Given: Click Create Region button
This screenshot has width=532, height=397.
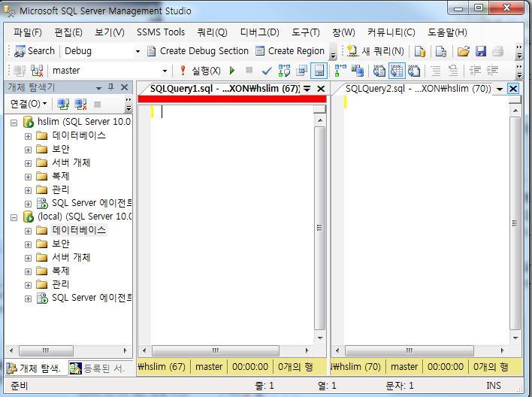Looking at the screenshot, I should 290,51.
